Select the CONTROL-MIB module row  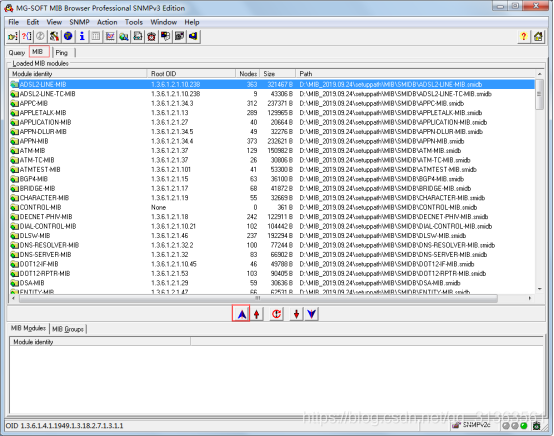click(x=272, y=207)
